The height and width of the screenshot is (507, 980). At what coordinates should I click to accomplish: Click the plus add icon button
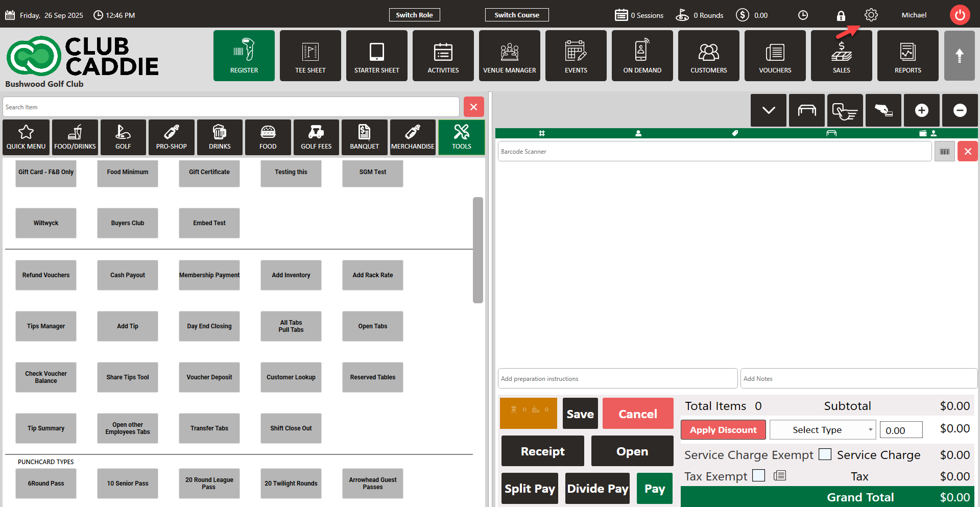coord(921,110)
